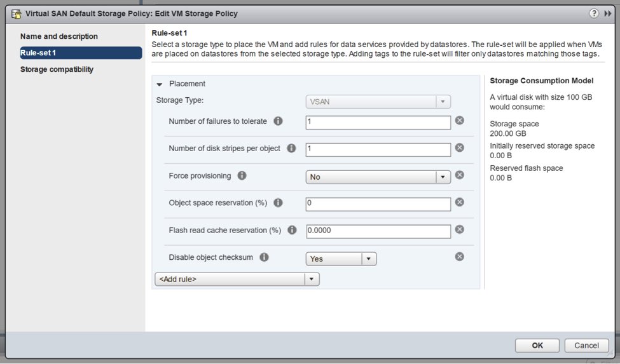Click the Storage Consumption Model heading

(x=541, y=81)
